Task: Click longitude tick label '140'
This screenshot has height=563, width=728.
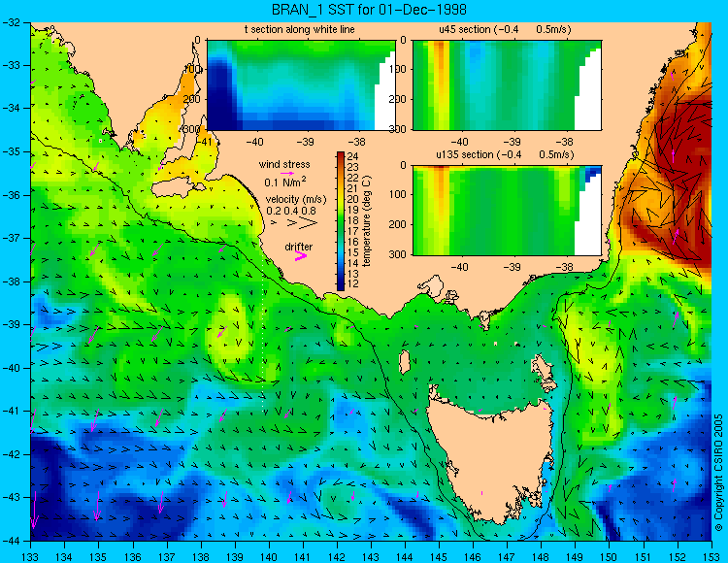Action: click(268, 556)
